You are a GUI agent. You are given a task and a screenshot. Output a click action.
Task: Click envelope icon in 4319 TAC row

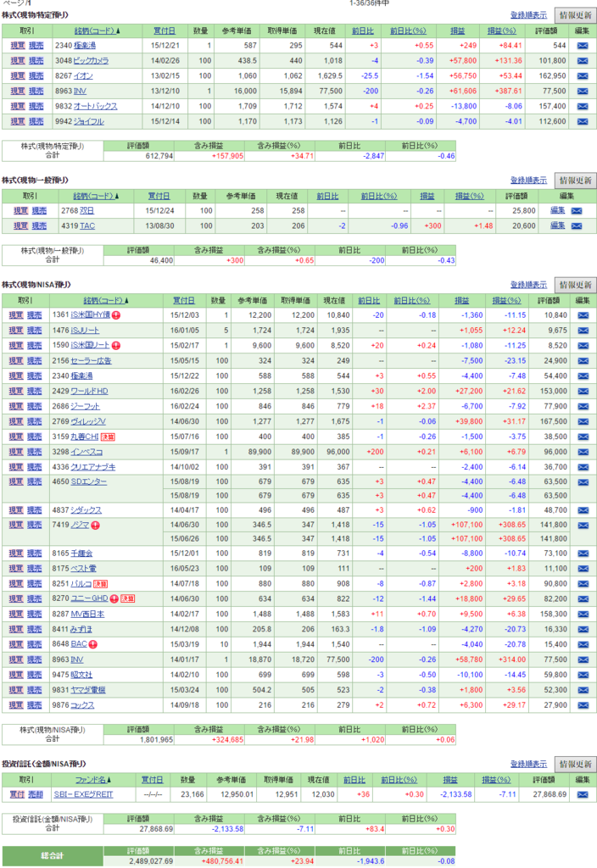(577, 225)
